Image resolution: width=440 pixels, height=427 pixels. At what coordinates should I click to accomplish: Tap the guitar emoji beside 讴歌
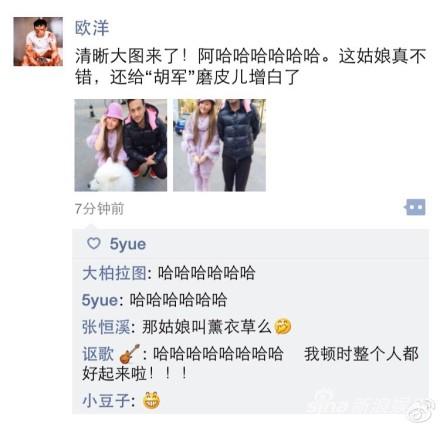[x=129, y=354]
